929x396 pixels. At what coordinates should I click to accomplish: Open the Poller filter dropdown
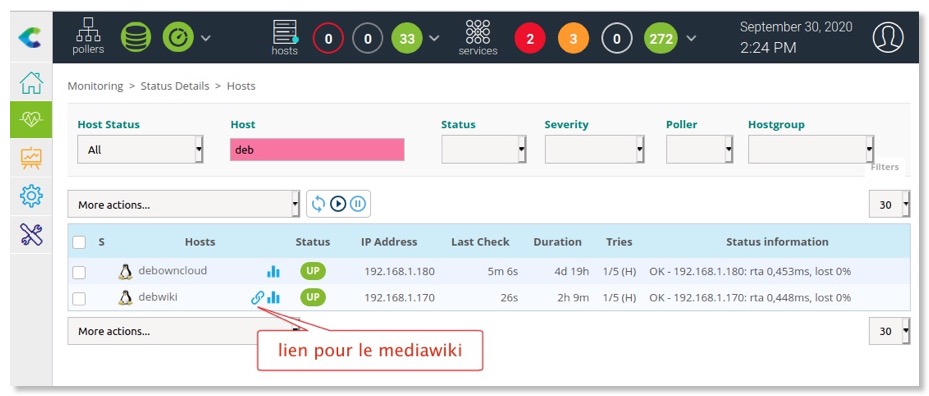700,149
